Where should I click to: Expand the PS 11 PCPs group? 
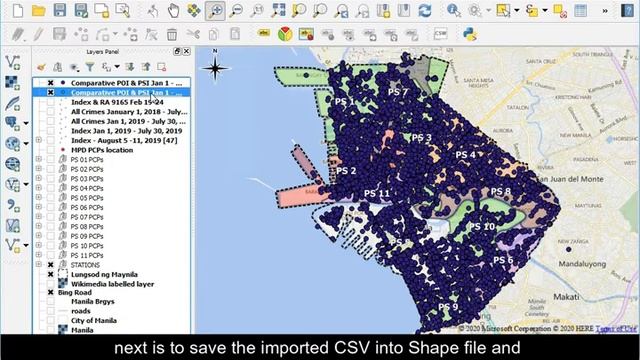coord(39,255)
